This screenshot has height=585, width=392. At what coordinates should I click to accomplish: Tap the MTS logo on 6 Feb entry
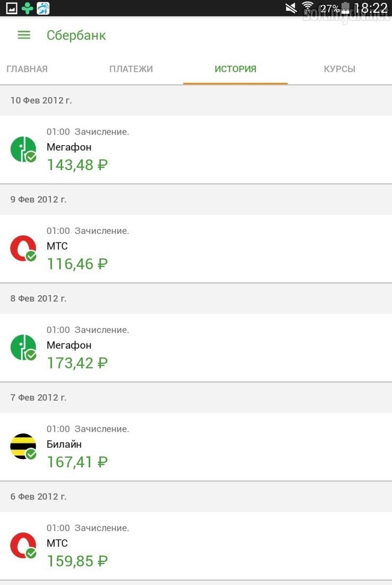tap(23, 546)
